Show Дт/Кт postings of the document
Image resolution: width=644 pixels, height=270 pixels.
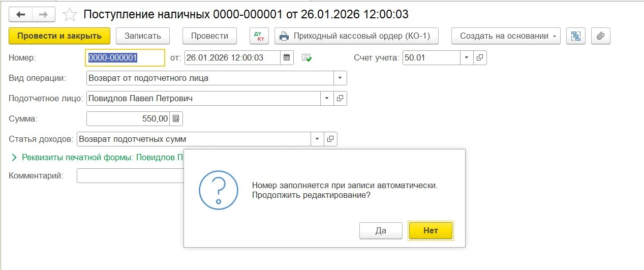(259, 36)
